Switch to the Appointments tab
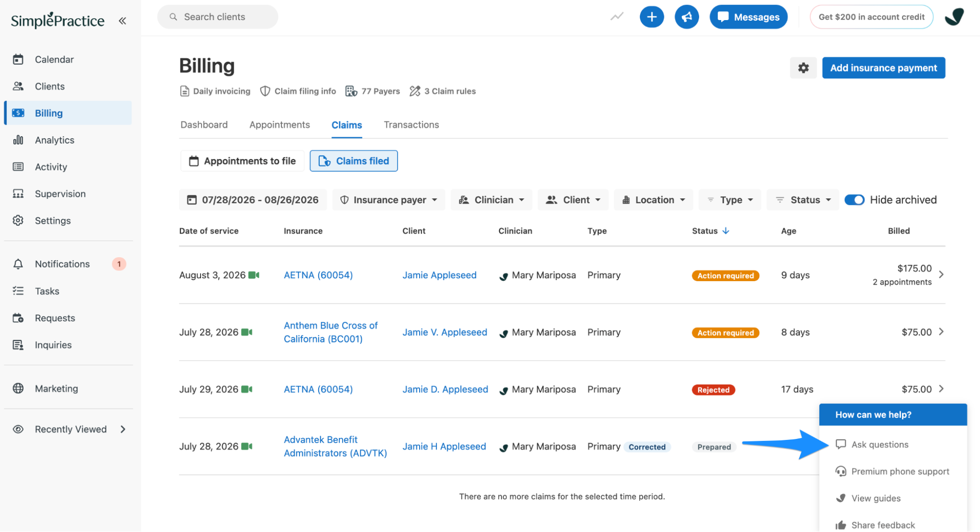This screenshot has width=980, height=532. pyautogui.click(x=279, y=125)
